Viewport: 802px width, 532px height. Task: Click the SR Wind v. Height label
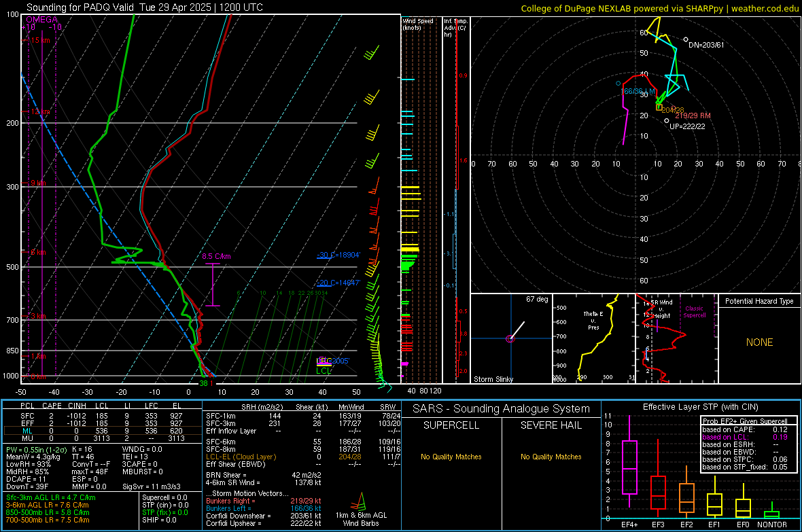pyautogui.click(x=662, y=309)
